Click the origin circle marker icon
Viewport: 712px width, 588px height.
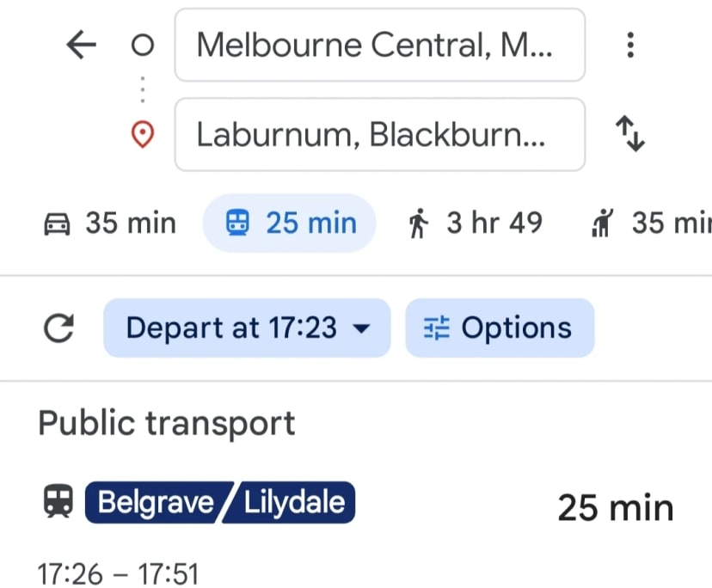tap(143, 46)
